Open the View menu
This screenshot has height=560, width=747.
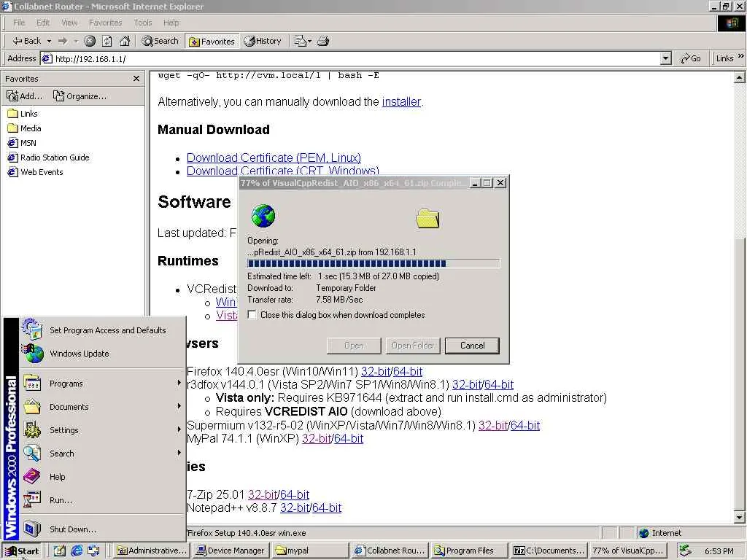click(69, 23)
